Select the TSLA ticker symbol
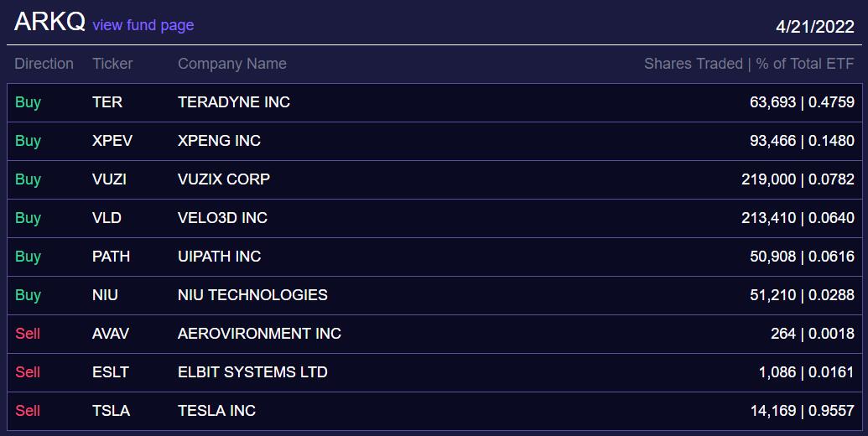 pos(111,411)
